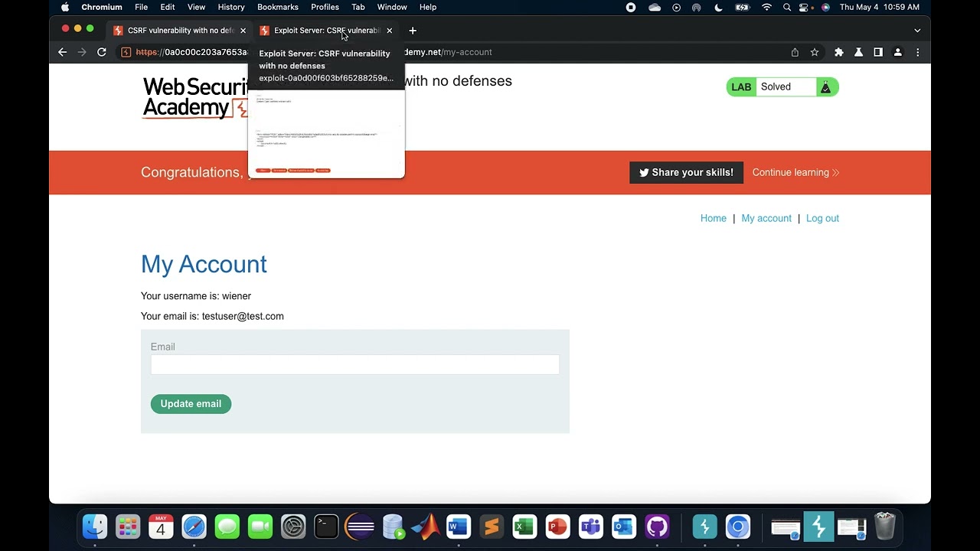
Task: Click the Log out link
Action: tap(822, 218)
